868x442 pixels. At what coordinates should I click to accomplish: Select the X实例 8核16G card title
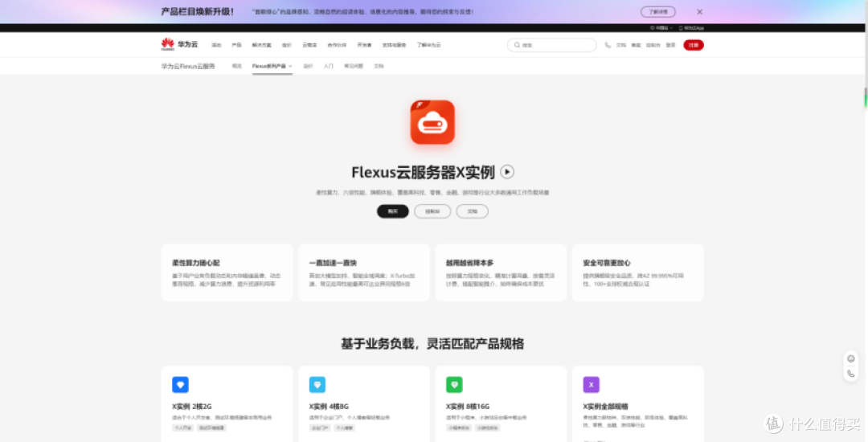tap(468, 407)
